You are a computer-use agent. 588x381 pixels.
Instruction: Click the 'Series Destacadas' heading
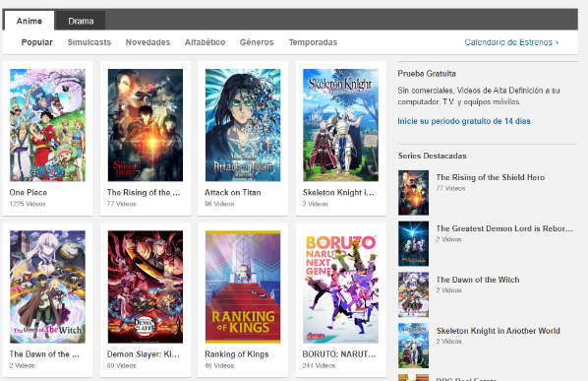[x=432, y=156]
